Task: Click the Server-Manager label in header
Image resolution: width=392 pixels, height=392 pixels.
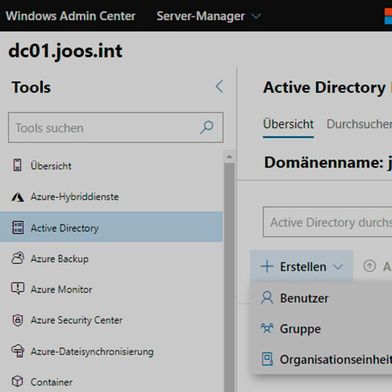Action: [x=201, y=16]
